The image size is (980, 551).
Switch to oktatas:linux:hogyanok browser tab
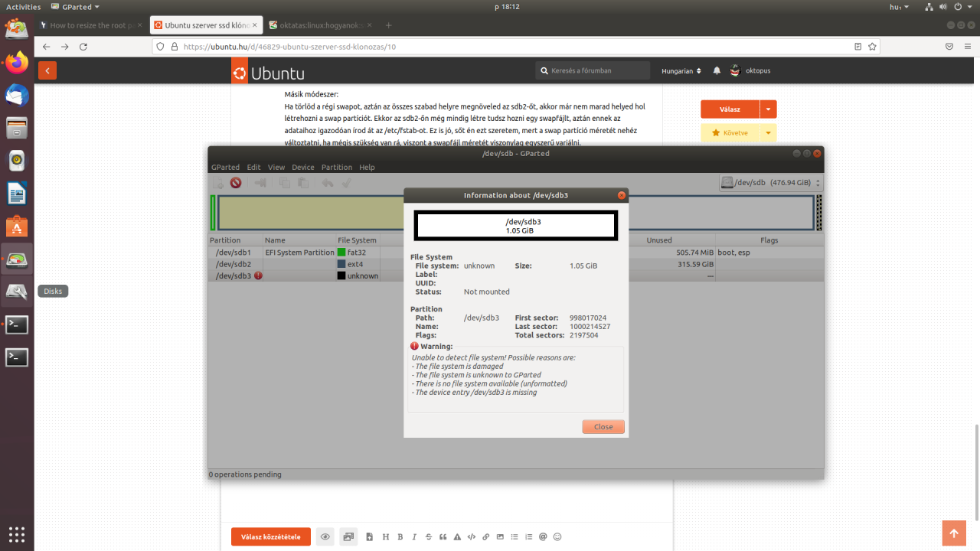pos(322,25)
